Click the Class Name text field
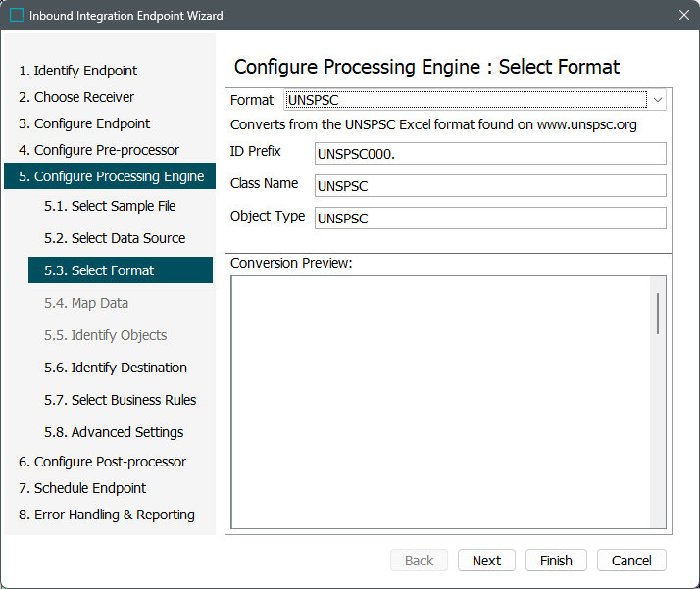The image size is (700, 589). pyautogui.click(x=490, y=186)
